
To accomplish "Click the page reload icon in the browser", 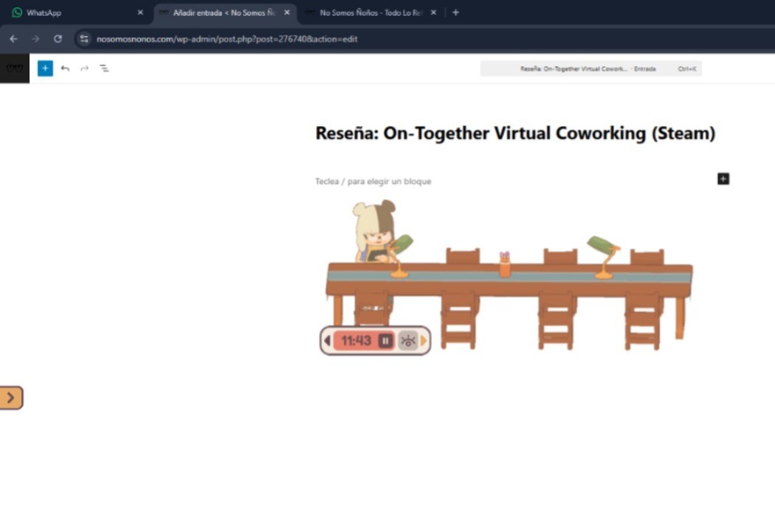I will pyautogui.click(x=58, y=38).
